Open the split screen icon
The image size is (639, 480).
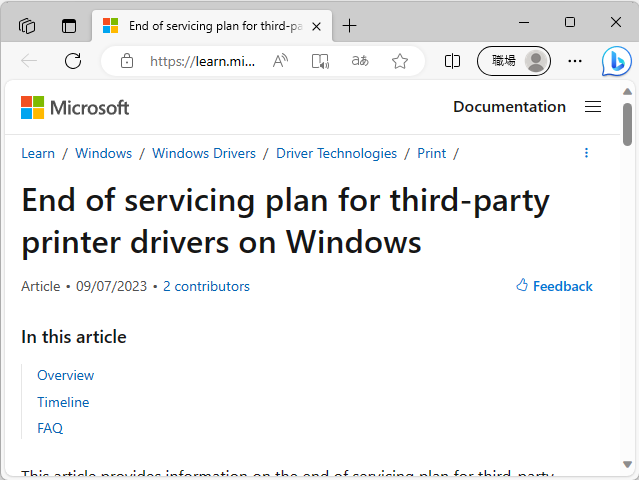pos(452,61)
